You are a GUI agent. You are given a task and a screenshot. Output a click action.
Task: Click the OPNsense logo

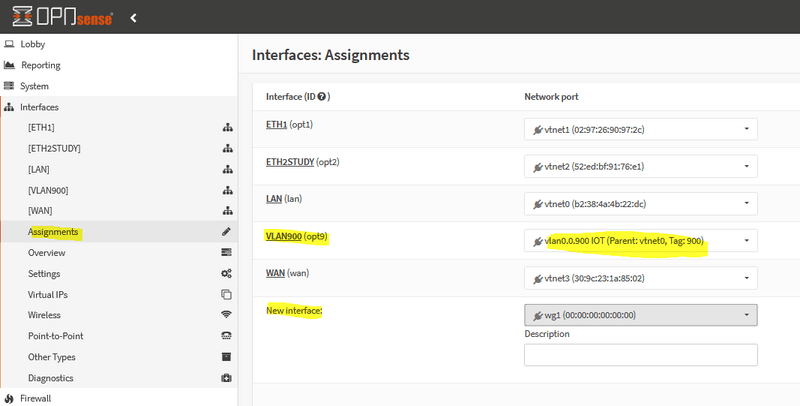click(62, 17)
